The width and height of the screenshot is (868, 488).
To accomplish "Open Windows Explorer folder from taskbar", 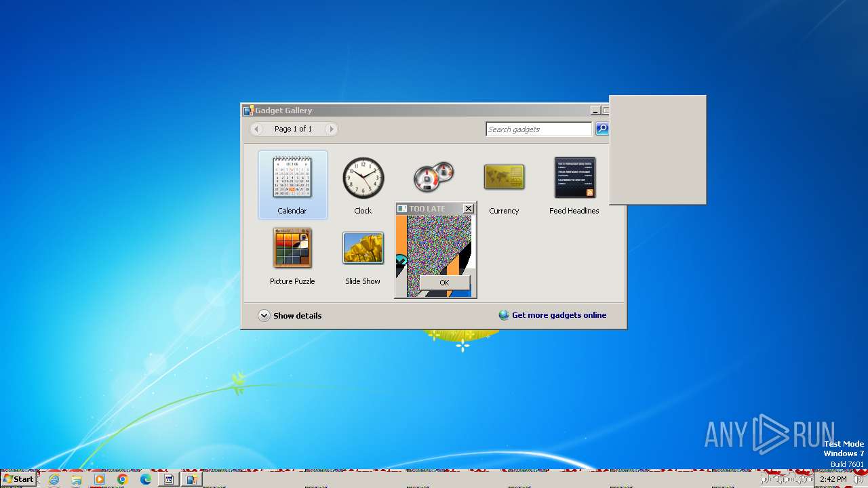I will coord(77,479).
